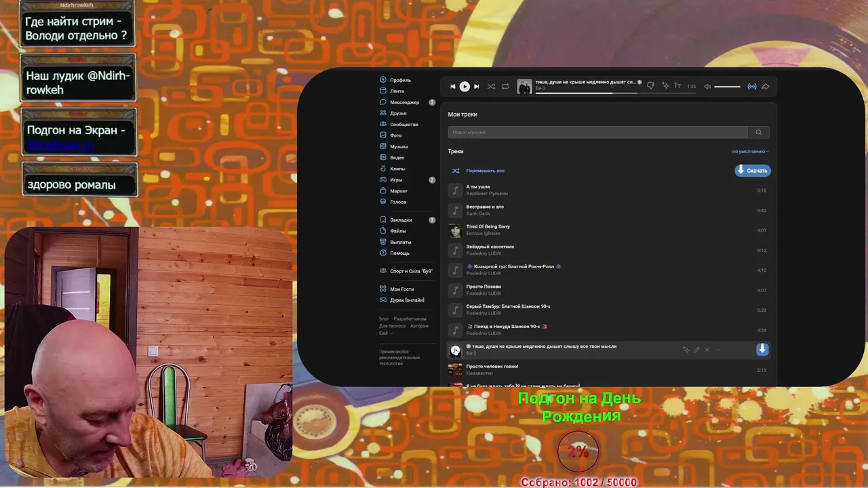This screenshot has height=488, width=868.
Task: Click the Поиск музыки search field
Action: coord(597,132)
